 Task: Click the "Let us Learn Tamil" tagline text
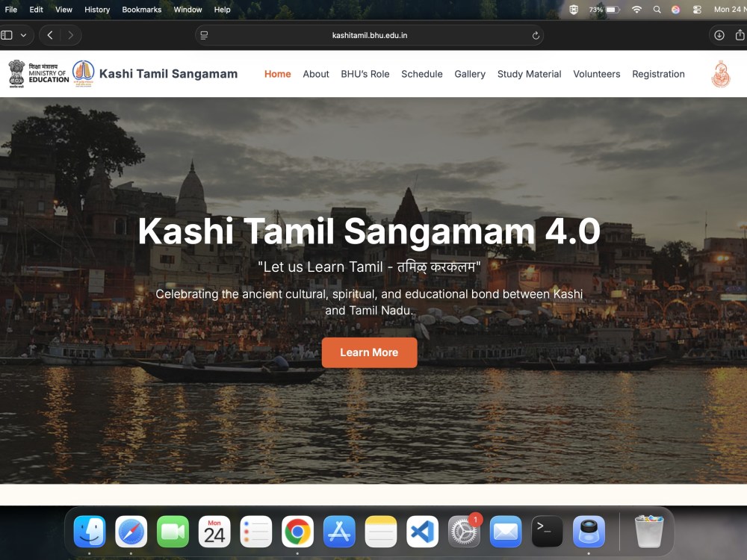click(369, 267)
